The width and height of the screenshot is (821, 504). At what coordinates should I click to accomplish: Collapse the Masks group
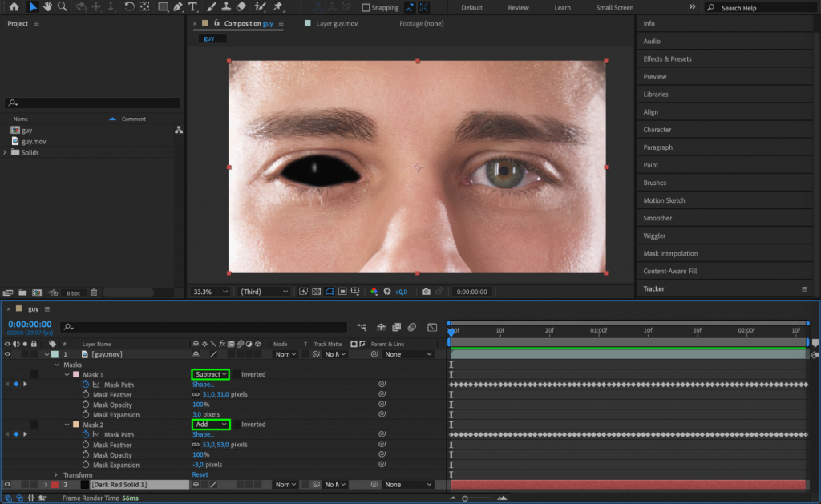click(x=56, y=364)
